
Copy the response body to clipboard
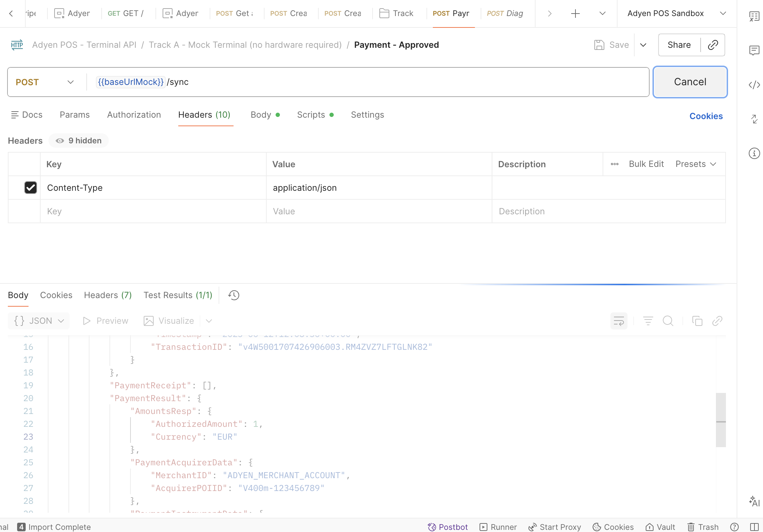pyautogui.click(x=697, y=321)
